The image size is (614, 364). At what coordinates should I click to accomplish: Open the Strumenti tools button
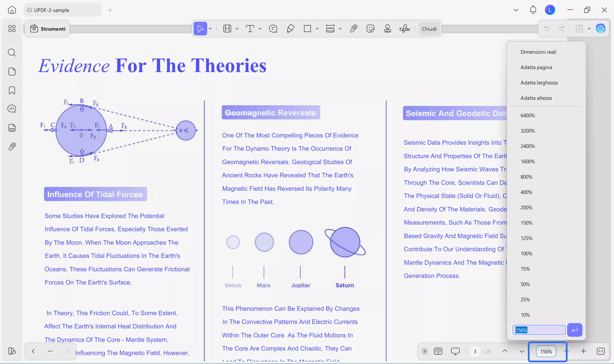pyautogui.click(x=48, y=29)
